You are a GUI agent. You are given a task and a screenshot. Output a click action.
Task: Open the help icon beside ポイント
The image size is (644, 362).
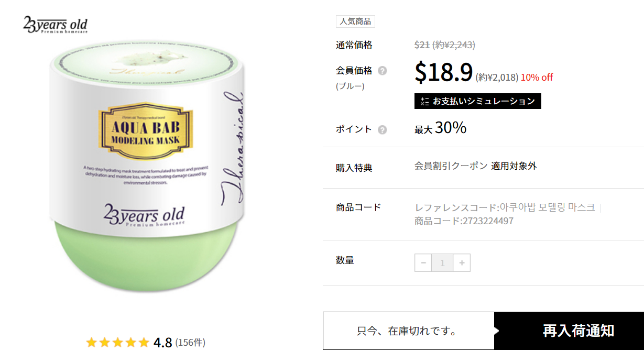click(383, 130)
